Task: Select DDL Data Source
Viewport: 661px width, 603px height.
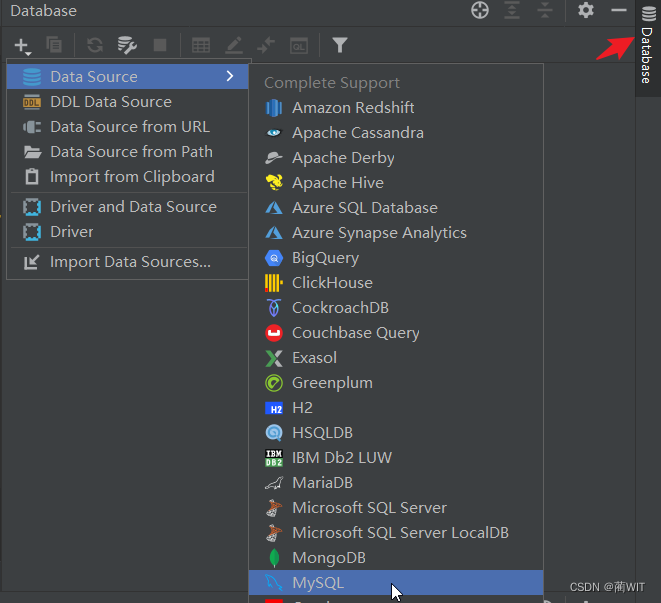Action: pos(127,102)
